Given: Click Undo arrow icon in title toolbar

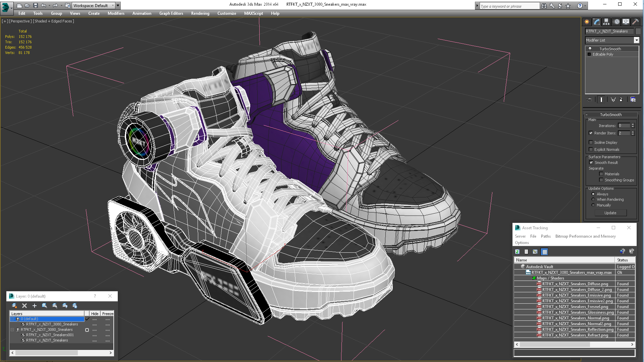Looking at the screenshot, I should tap(44, 5).
